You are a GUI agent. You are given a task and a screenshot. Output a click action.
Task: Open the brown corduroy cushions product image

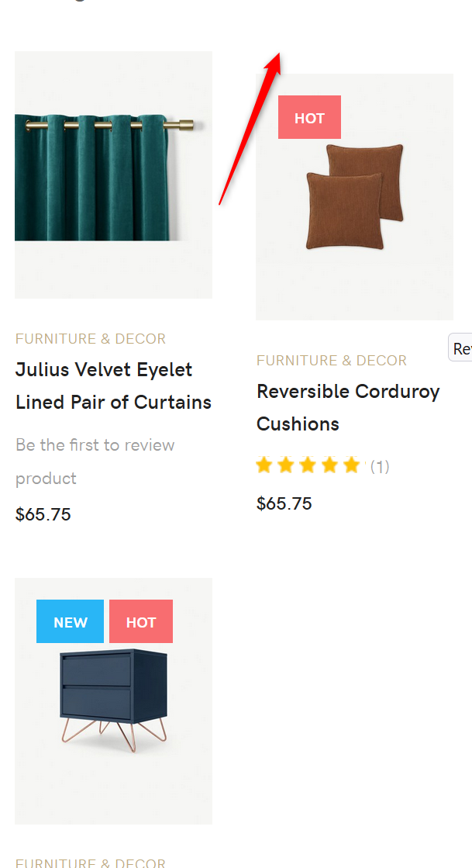pyautogui.click(x=355, y=197)
